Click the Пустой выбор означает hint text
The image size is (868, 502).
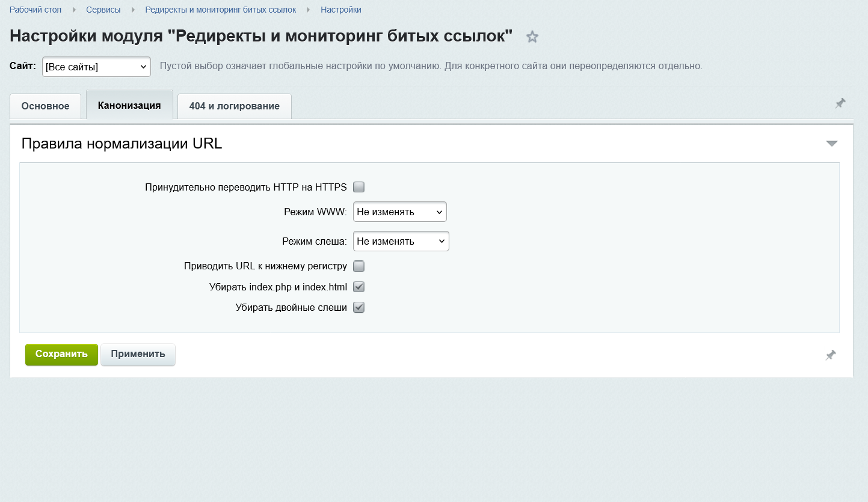coord(431,66)
